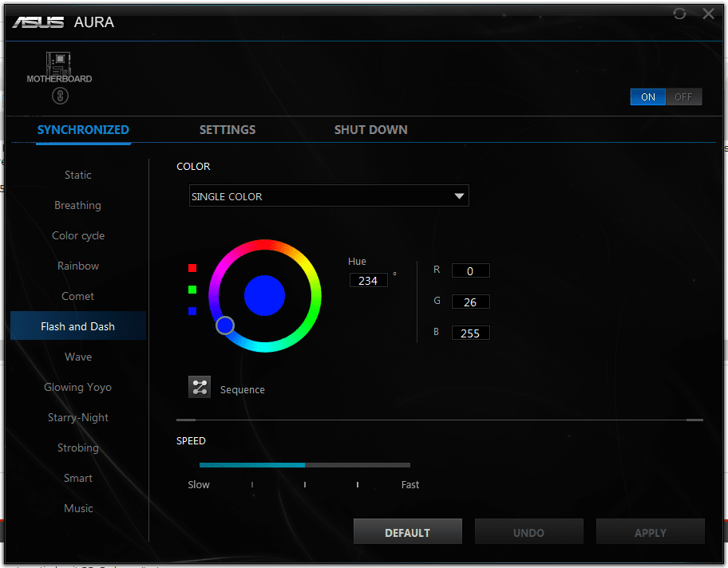
Task: Select the Color cycle effect
Action: [78, 236]
